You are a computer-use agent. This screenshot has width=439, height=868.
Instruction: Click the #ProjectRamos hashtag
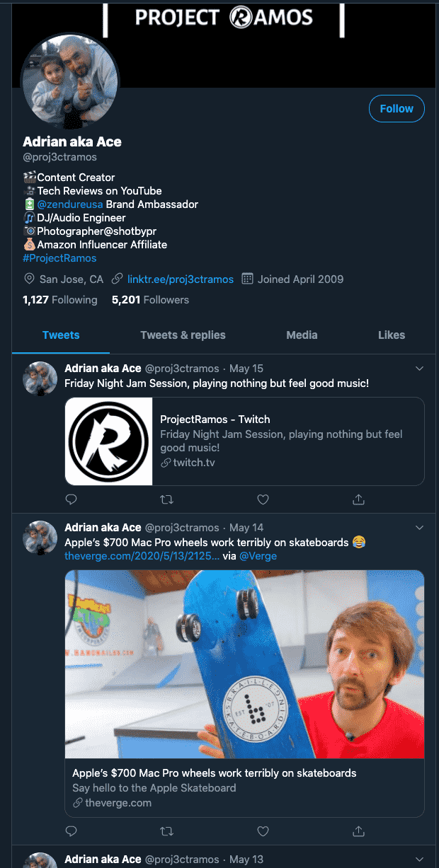pyautogui.click(x=59, y=258)
